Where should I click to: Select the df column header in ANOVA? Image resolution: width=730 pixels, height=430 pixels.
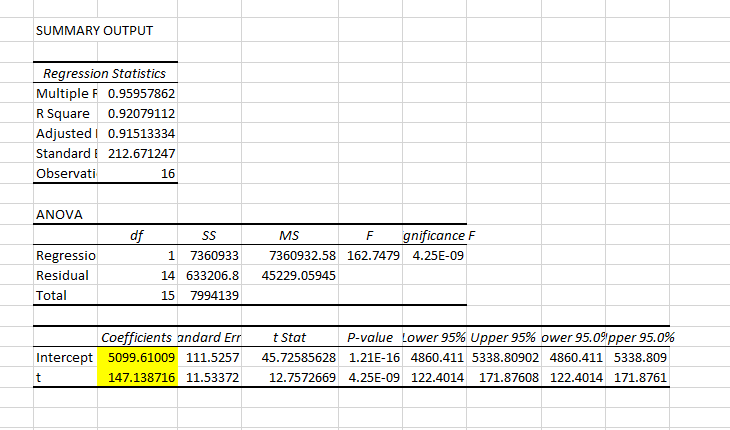click(x=140, y=236)
